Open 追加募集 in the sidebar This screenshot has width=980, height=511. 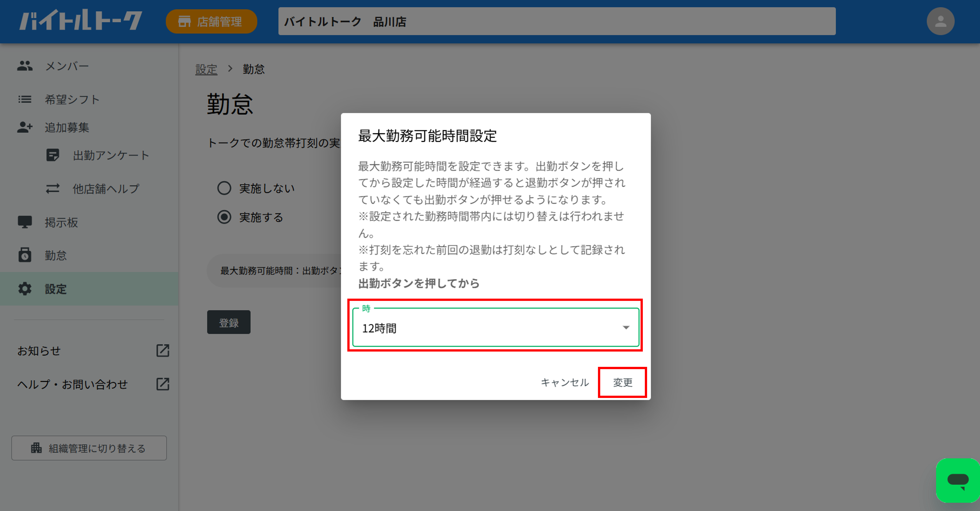coord(89,127)
